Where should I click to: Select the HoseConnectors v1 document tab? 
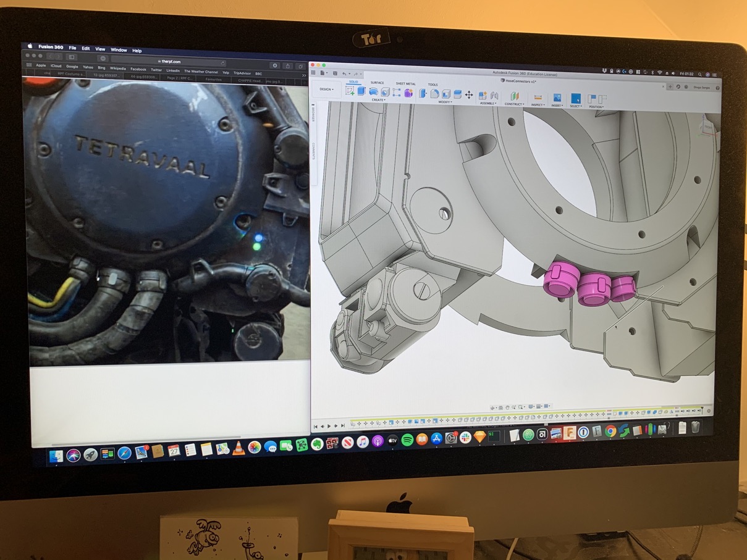click(518, 81)
